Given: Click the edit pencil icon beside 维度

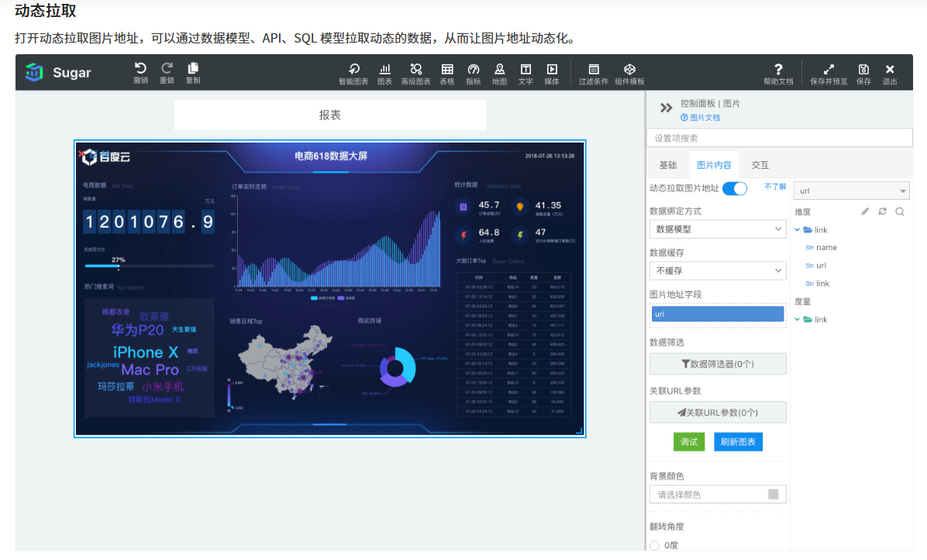Looking at the screenshot, I should [865, 211].
